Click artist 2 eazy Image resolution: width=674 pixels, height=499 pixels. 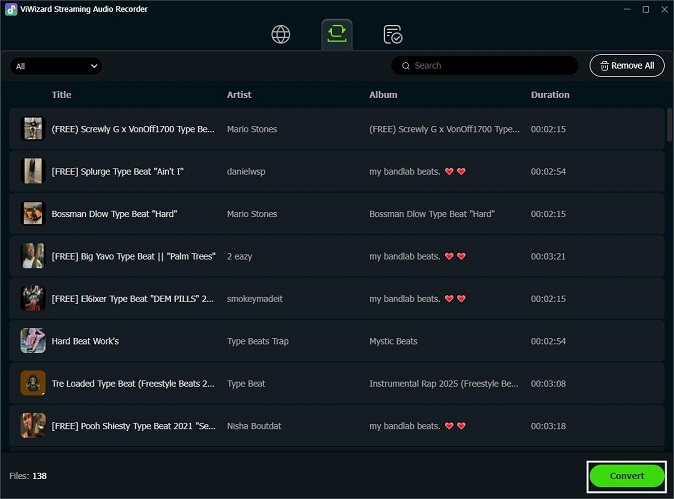(x=239, y=257)
